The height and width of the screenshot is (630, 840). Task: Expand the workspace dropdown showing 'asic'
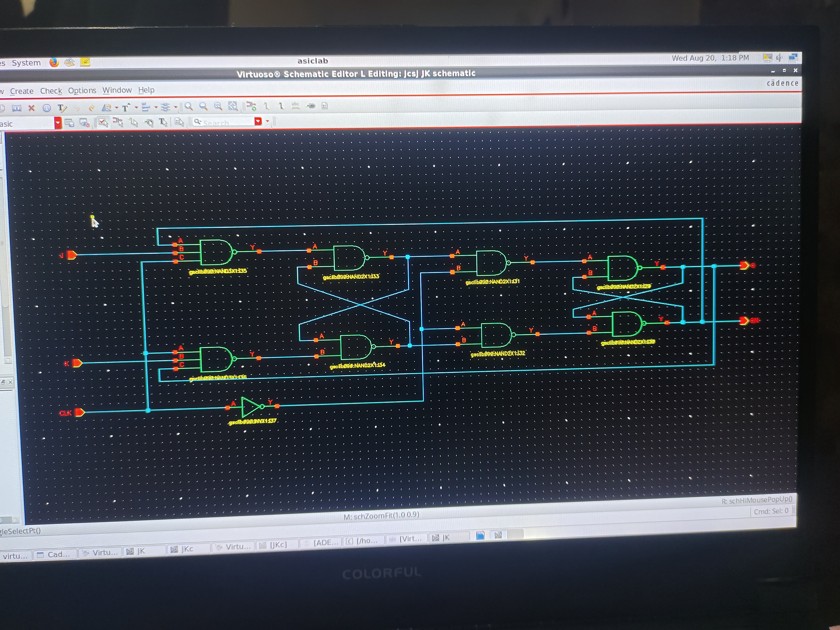pyautogui.click(x=58, y=123)
